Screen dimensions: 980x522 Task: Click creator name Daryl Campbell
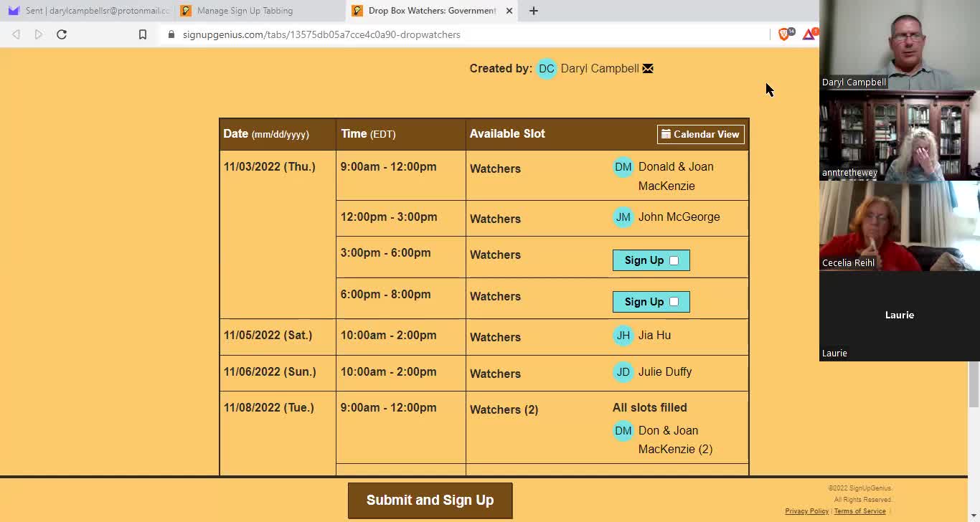pos(600,69)
